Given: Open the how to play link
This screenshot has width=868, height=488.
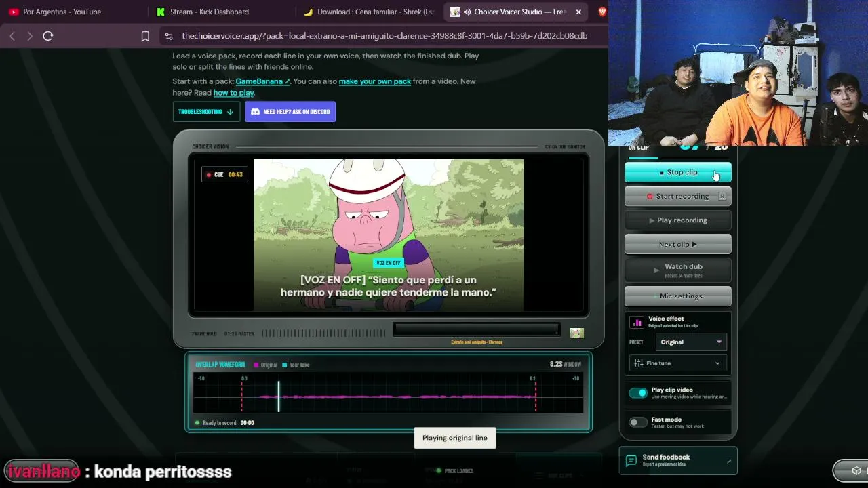Looking at the screenshot, I should point(233,93).
